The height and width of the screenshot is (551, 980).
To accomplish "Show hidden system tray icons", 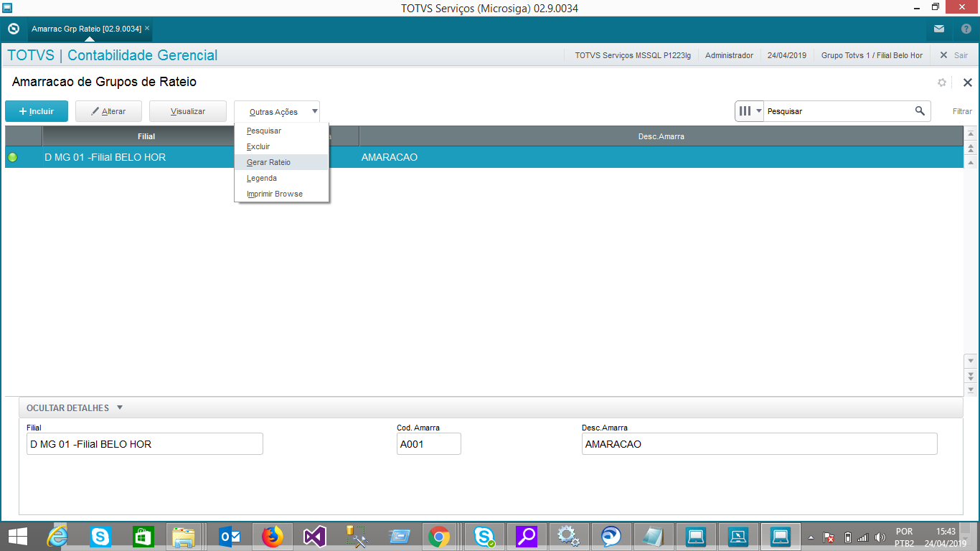I will (811, 537).
